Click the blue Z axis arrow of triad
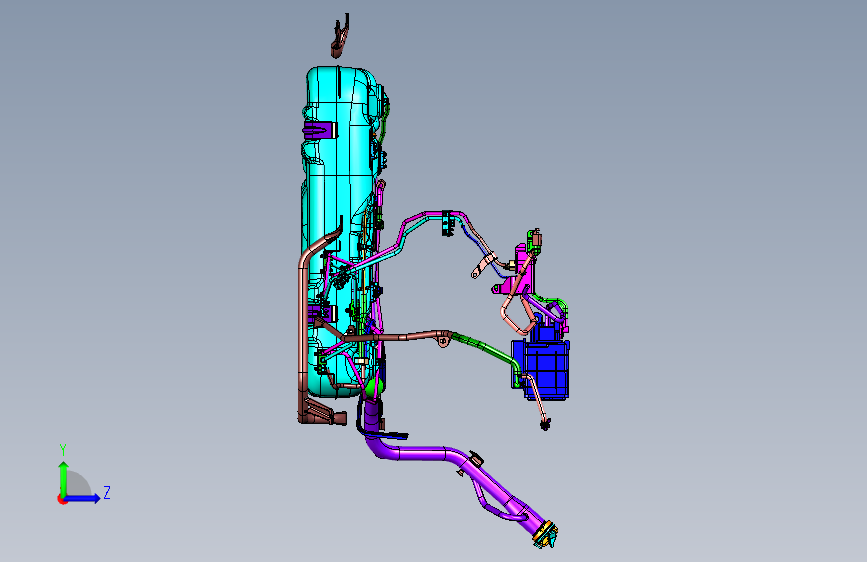The image size is (867, 562). (83, 498)
